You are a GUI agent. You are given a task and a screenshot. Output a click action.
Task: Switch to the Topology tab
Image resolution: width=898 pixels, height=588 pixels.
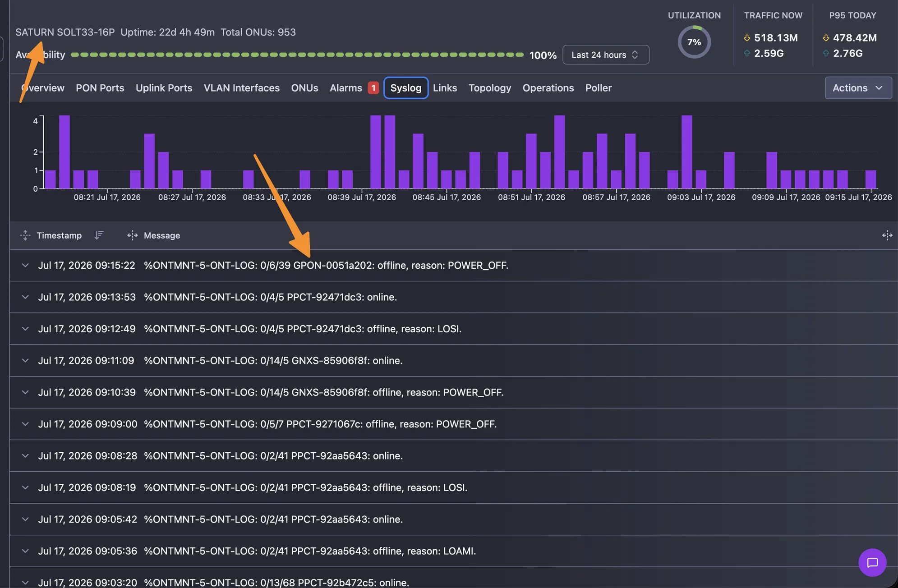(x=489, y=88)
